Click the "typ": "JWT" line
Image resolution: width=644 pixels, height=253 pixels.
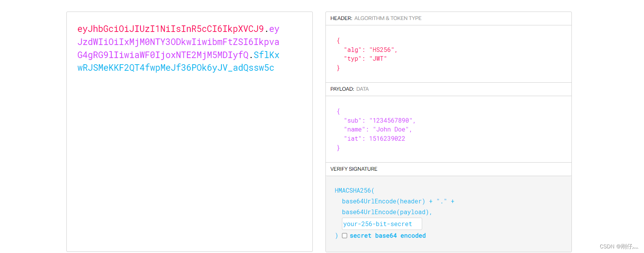(365, 58)
